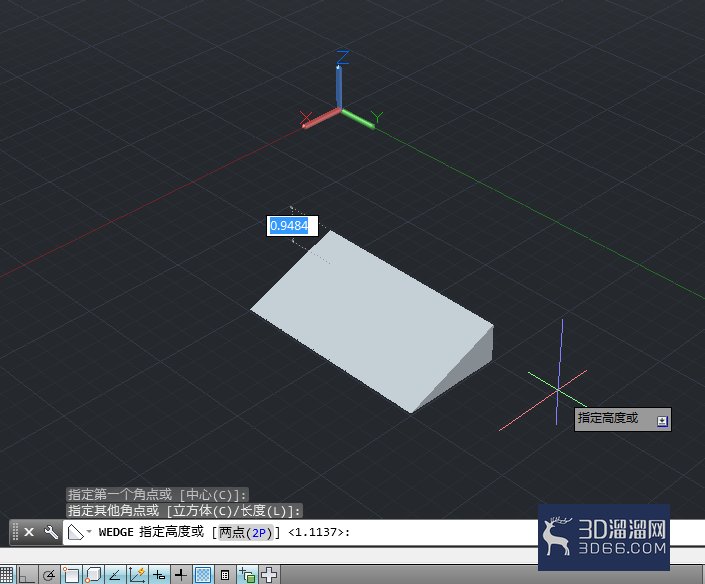The image size is (705, 584).
Task: Toggle Lineweight display status icon
Action: (x=181, y=575)
